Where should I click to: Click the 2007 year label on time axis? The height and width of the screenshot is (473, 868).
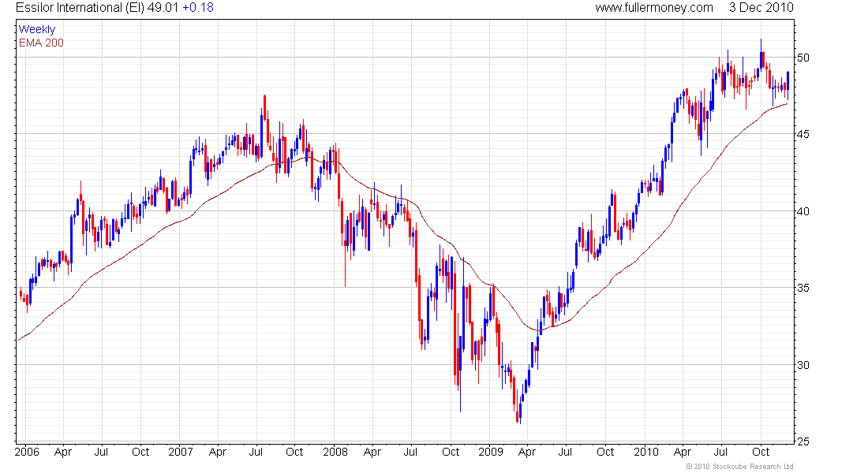point(181,452)
